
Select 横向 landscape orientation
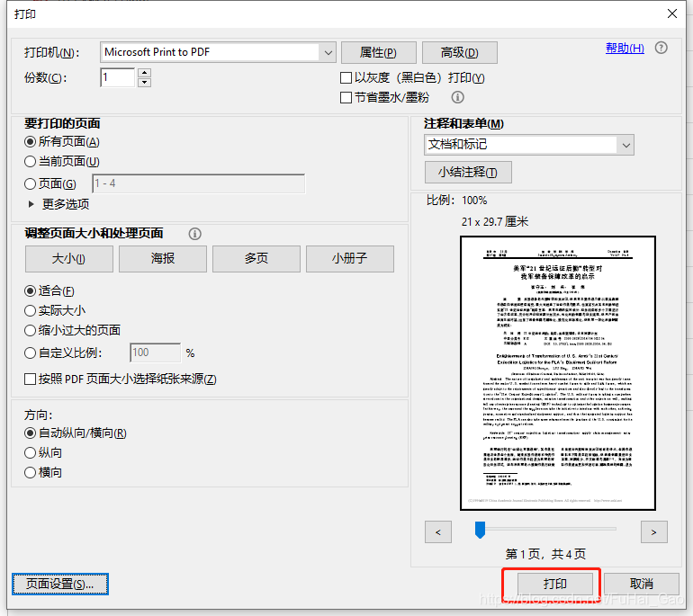pyautogui.click(x=30, y=472)
